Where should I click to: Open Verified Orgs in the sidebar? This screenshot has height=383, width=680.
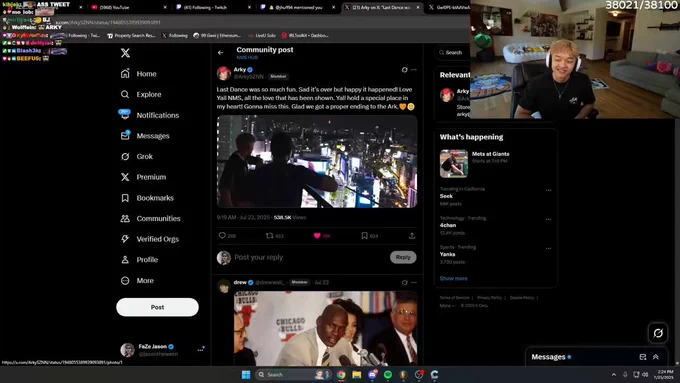point(150,239)
